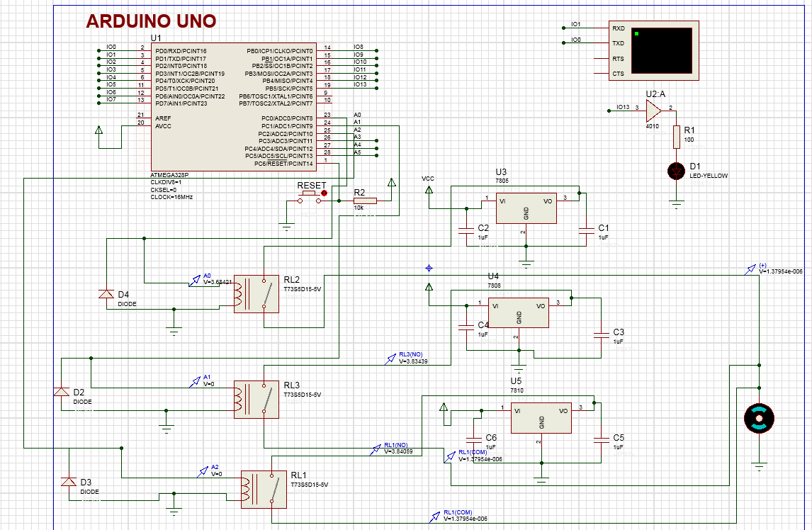Click the 7805 value label under U3

pyautogui.click(x=502, y=181)
